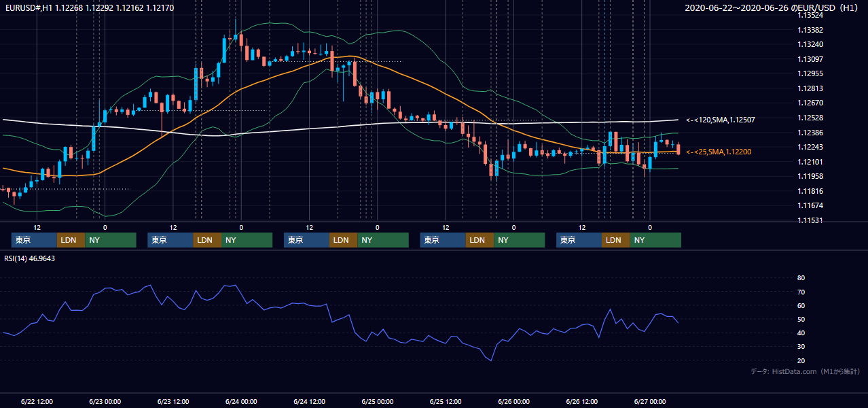Image resolution: width=868 pixels, height=408 pixels.
Task: Click the NY session block for June 23
Action: point(247,240)
